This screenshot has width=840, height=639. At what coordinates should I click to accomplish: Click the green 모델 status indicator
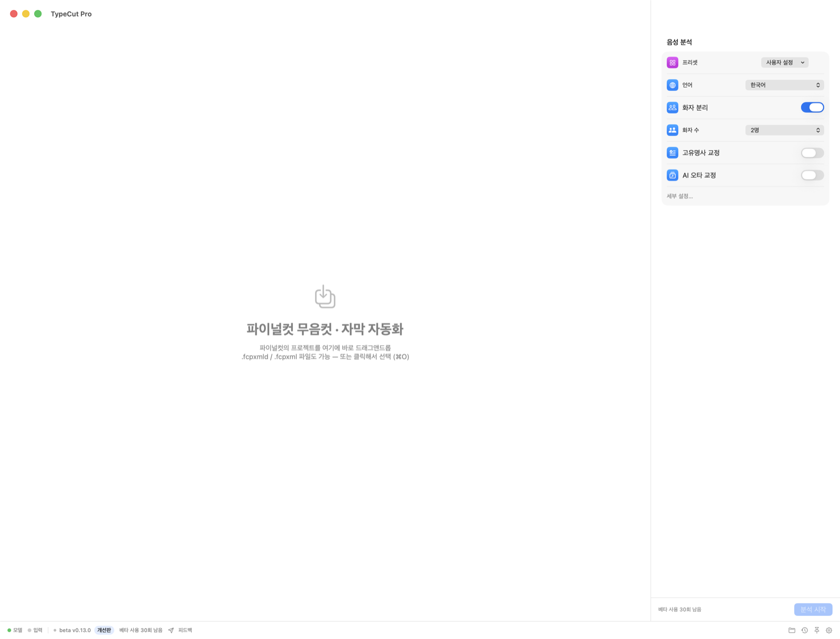tap(9, 630)
